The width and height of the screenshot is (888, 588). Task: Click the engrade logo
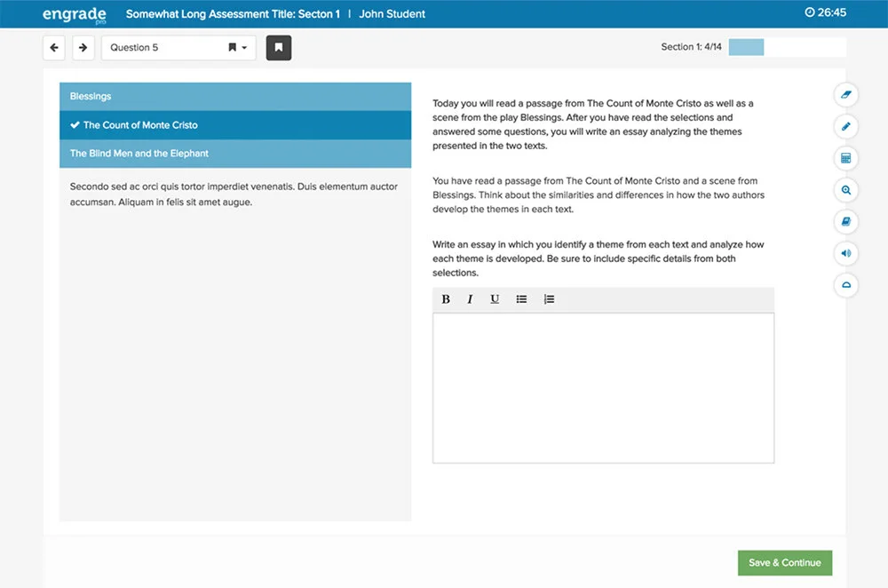click(75, 14)
